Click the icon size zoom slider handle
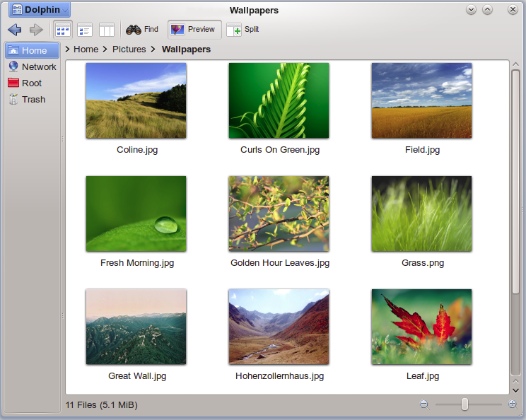The height and width of the screenshot is (420, 526). pyautogui.click(x=464, y=404)
